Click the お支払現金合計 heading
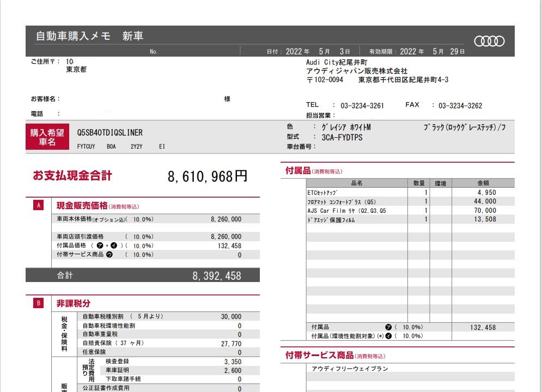This screenshot has width=542, height=392. click(x=72, y=175)
